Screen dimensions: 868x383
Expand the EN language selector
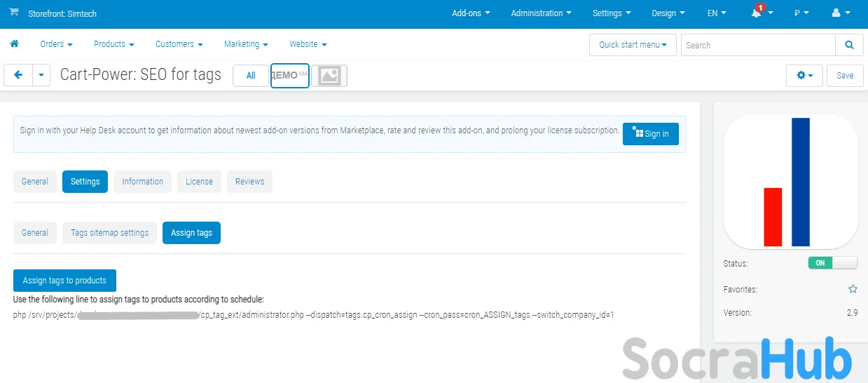pos(717,13)
